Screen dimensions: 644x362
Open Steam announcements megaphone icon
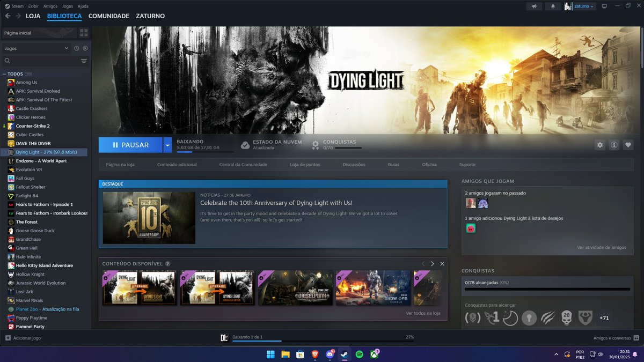point(534,6)
